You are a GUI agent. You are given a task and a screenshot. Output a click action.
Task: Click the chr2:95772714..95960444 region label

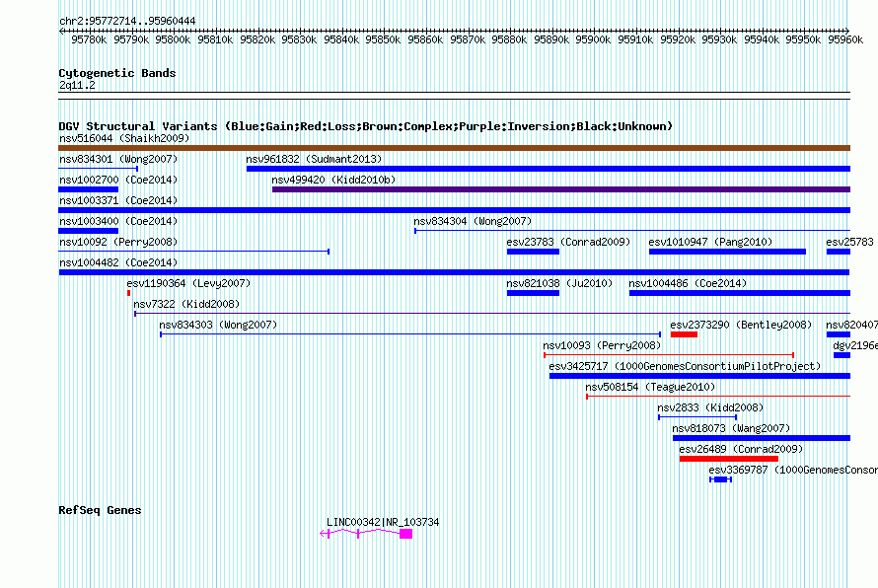127,21
